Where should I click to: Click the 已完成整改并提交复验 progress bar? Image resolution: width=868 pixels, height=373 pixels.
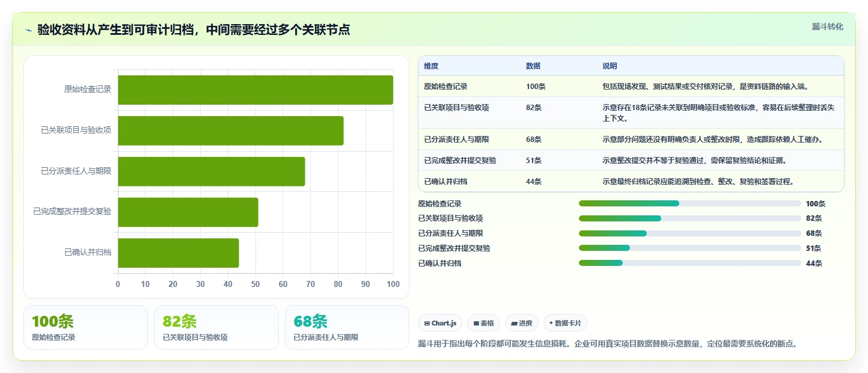pyautogui.click(x=690, y=248)
